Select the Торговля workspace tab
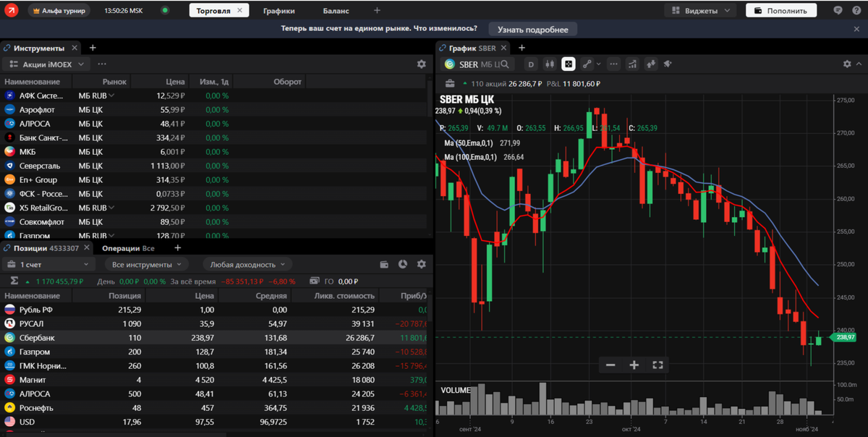 pos(213,11)
